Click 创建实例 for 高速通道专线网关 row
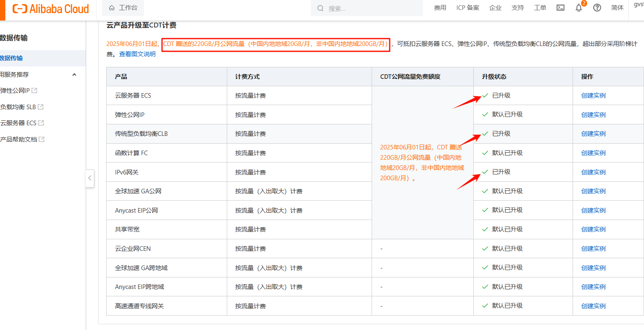Screen dimensions: 644x330 [x=593, y=306]
